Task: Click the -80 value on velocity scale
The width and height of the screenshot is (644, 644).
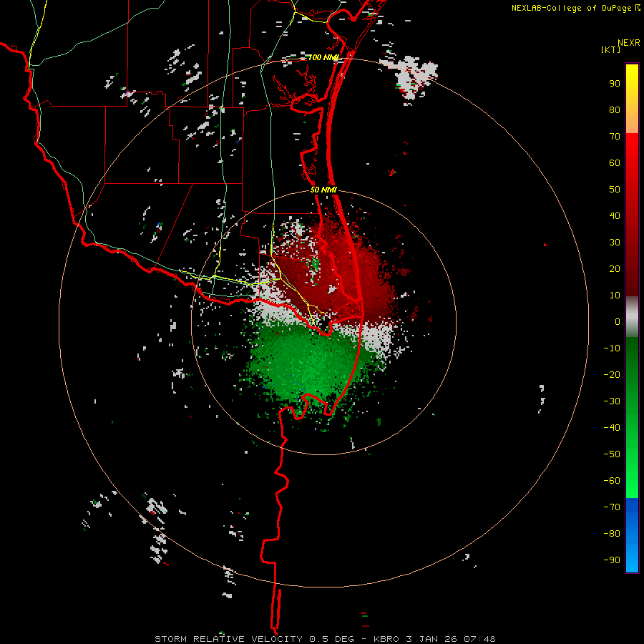Action: pyautogui.click(x=612, y=534)
